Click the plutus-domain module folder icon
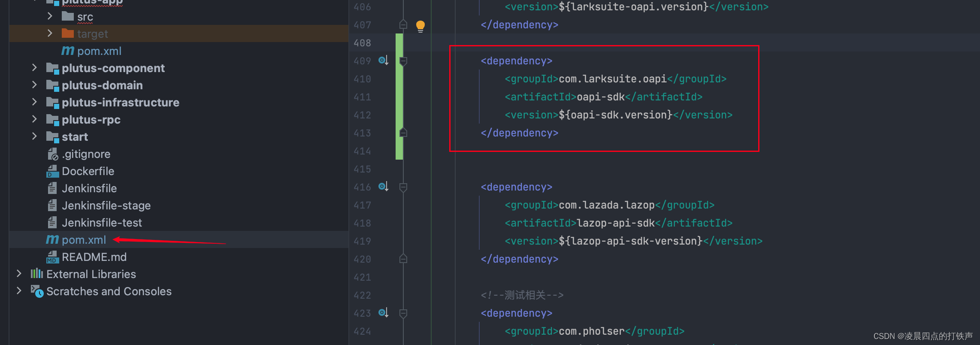The width and height of the screenshot is (980, 345). pos(52,85)
